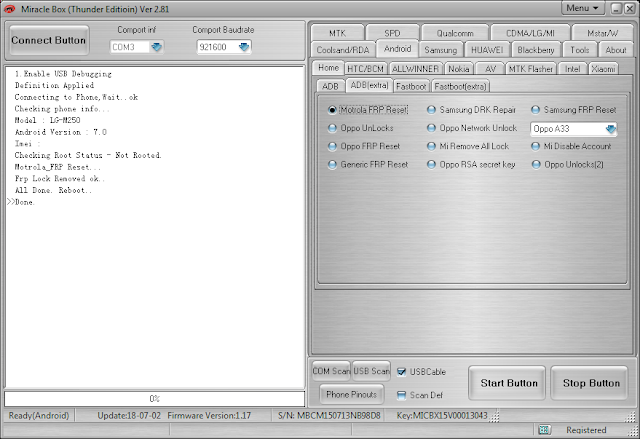The image size is (640, 439).
Task: Open Phone Pinouts
Action: (351, 394)
